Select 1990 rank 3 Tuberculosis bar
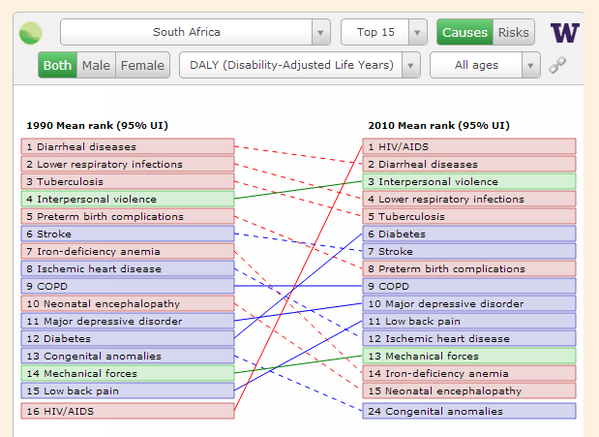599x437 pixels. (x=128, y=181)
